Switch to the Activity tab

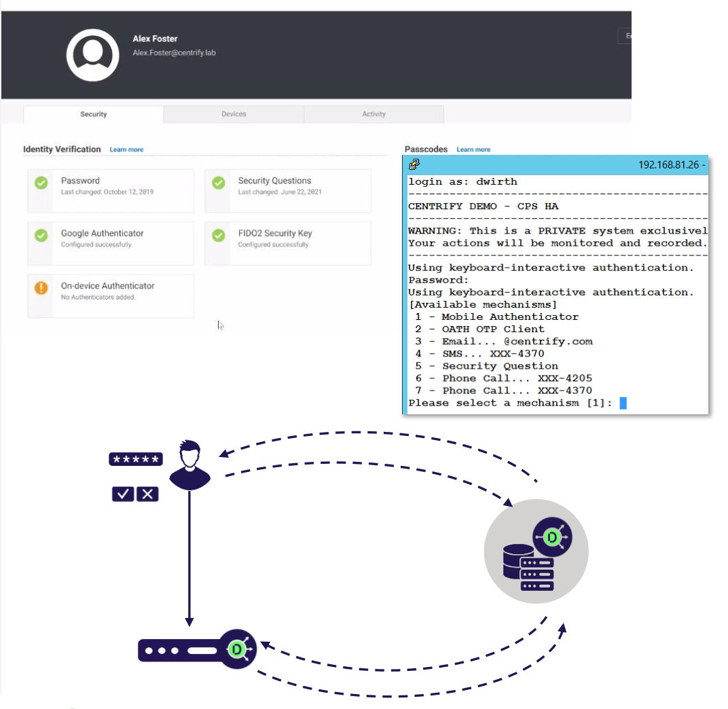pos(374,114)
